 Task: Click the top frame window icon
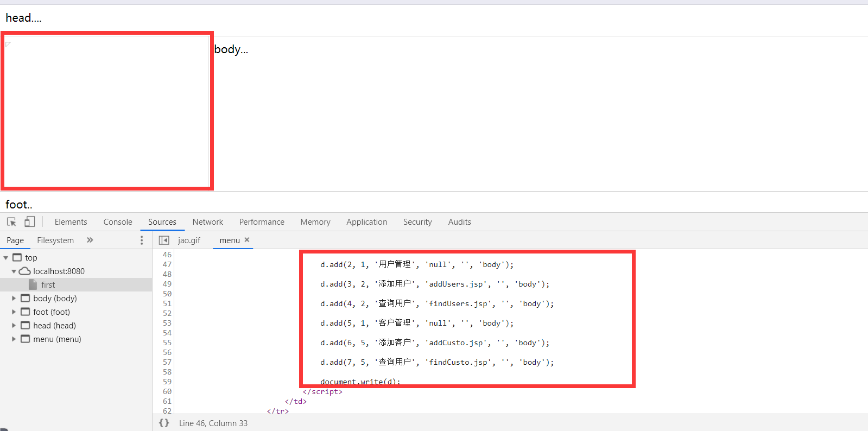click(17, 257)
